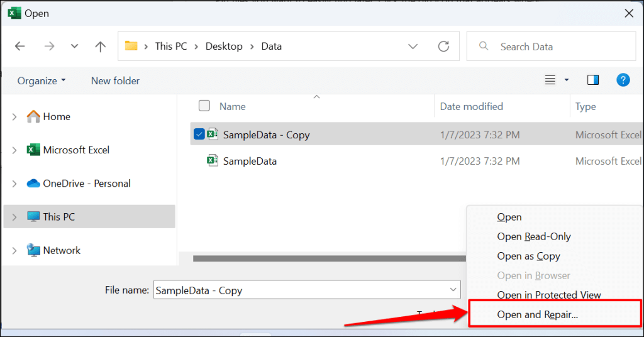Screen dimensions: 644x337
Task: Select the SampleData Excel file icon
Action: click(213, 160)
